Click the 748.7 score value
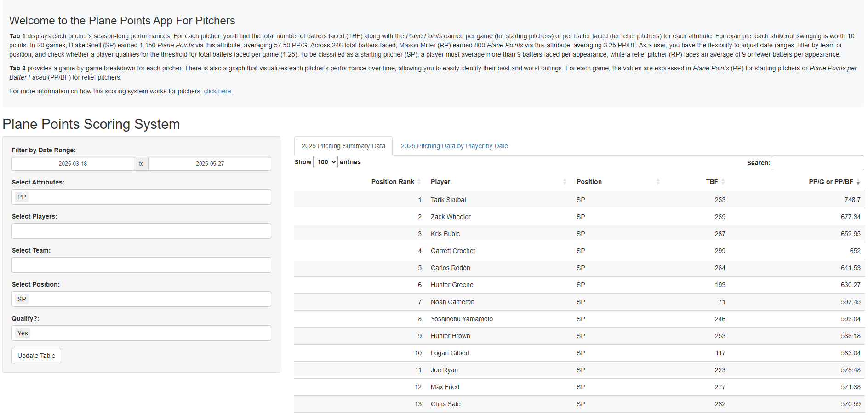This screenshot has width=868, height=415. [852, 200]
